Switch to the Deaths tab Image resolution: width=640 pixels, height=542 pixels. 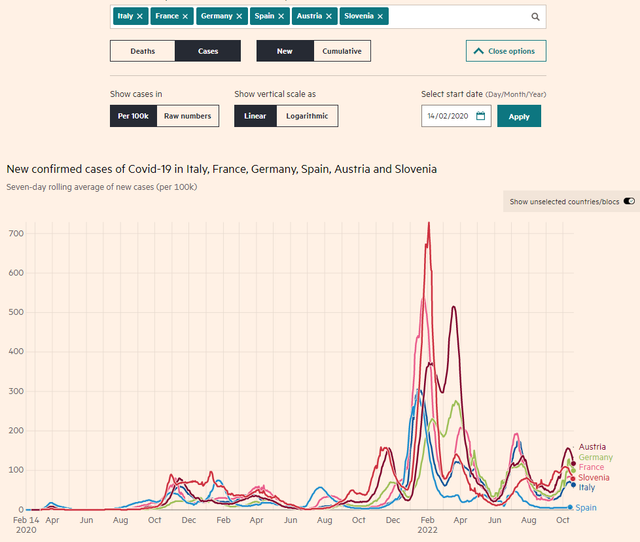point(142,51)
